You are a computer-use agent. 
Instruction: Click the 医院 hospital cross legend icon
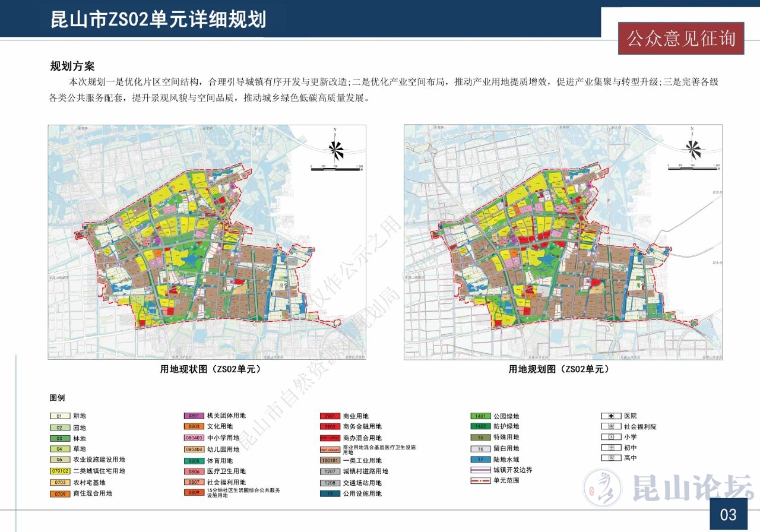point(610,416)
